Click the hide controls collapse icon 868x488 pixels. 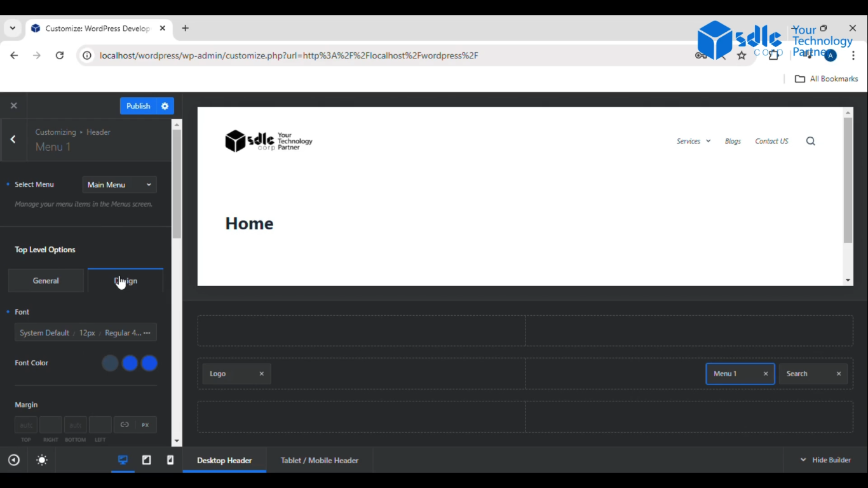point(14,460)
